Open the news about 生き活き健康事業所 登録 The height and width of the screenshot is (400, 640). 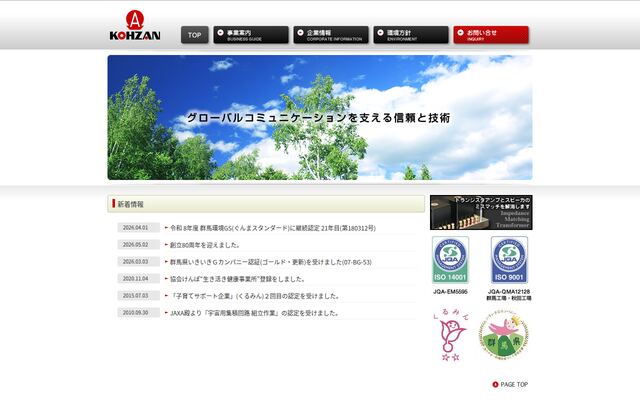click(x=237, y=279)
